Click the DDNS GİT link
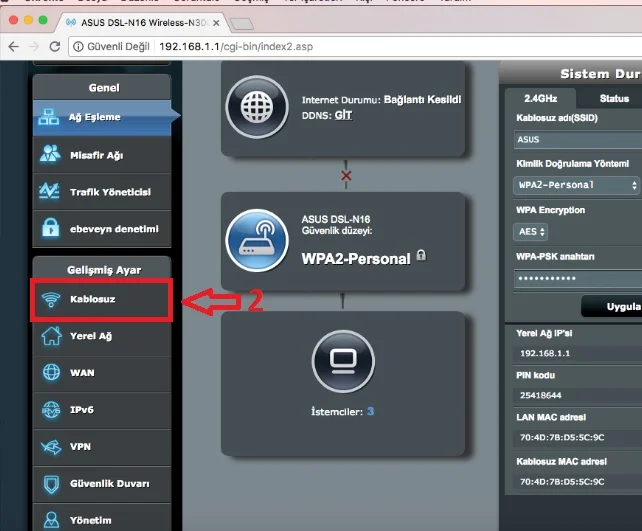The height and width of the screenshot is (531, 642). [x=343, y=115]
